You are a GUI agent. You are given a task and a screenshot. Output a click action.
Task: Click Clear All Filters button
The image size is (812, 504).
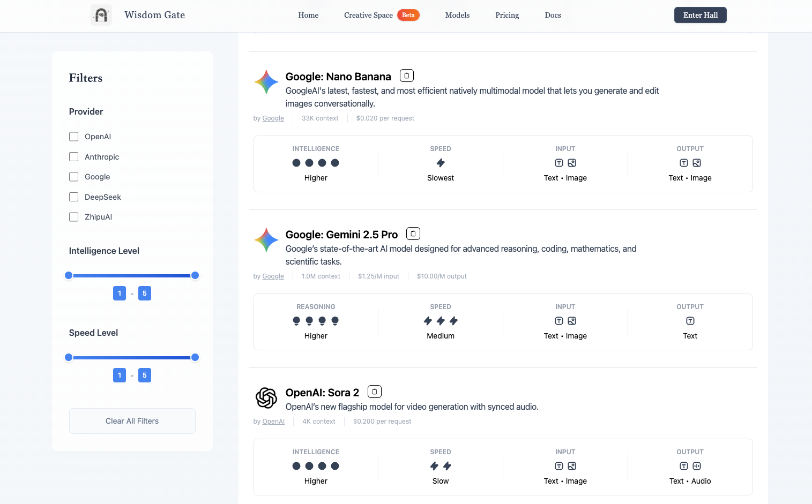pos(132,421)
